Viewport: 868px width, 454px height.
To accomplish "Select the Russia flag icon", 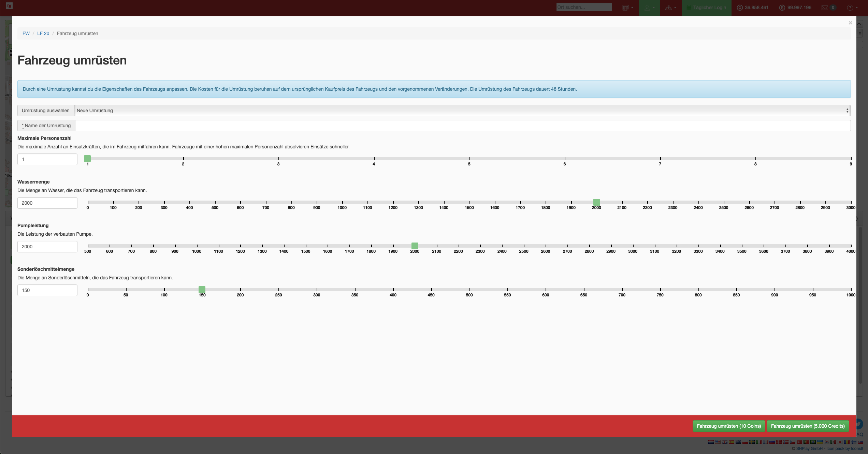I will (772, 442).
